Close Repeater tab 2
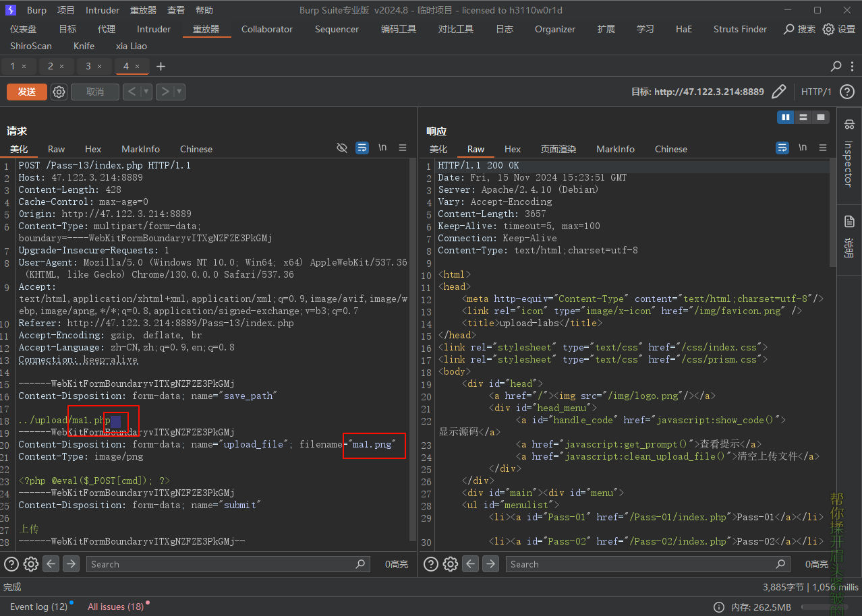The image size is (862, 616). pyautogui.click(x=61, y=66)
